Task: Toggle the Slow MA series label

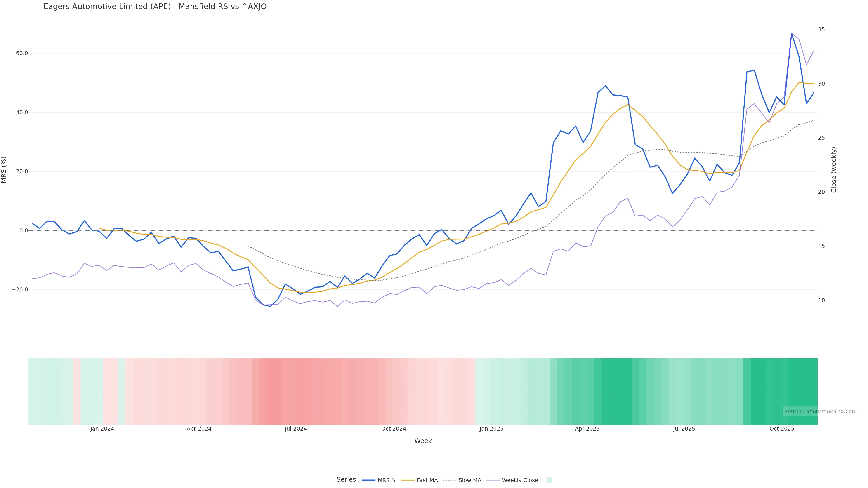Action: [470, 480]
